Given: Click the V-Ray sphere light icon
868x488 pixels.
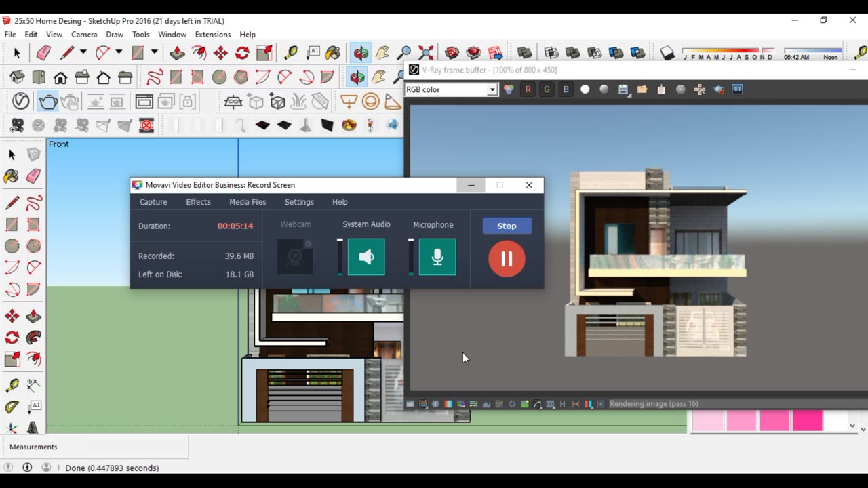Looking at the screenshot, I should click(x=371, y=102).
